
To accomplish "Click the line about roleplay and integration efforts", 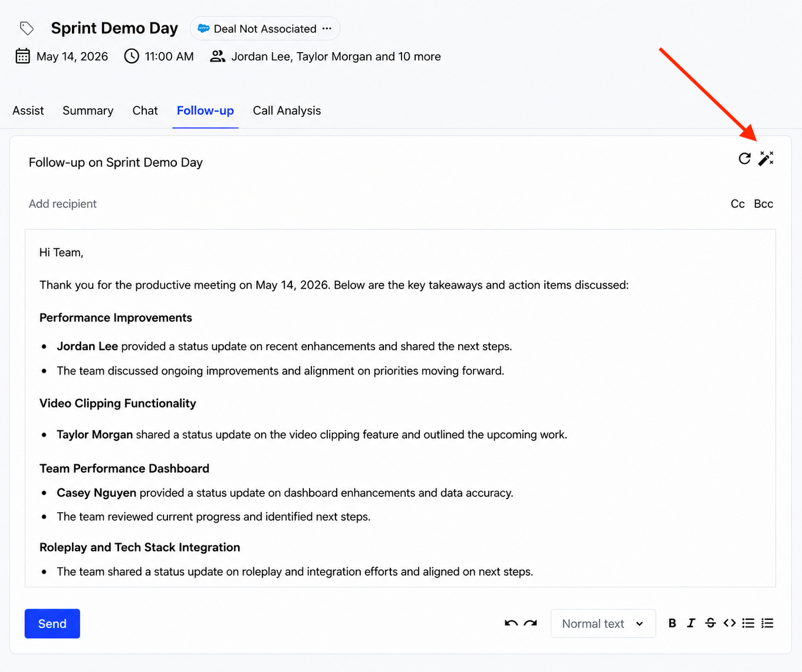I will point(295,572).
